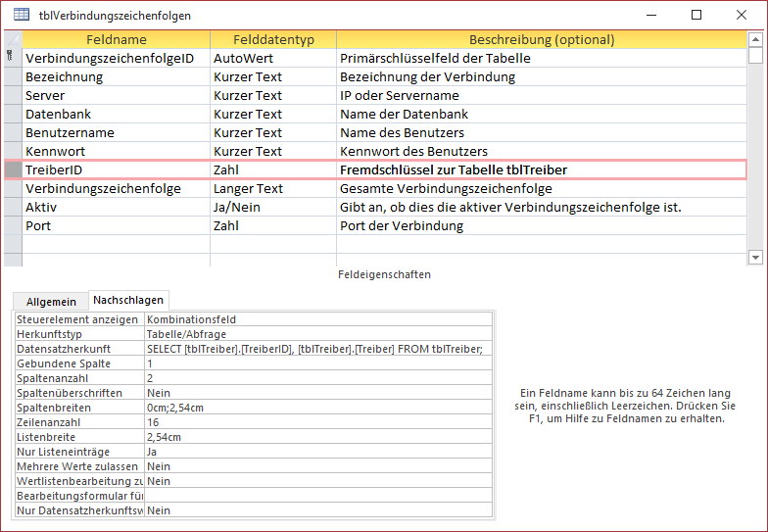This screenshot has height=532, width=768.
Task: Select the Benutzername field name cell
Action: tap(116, 132)
